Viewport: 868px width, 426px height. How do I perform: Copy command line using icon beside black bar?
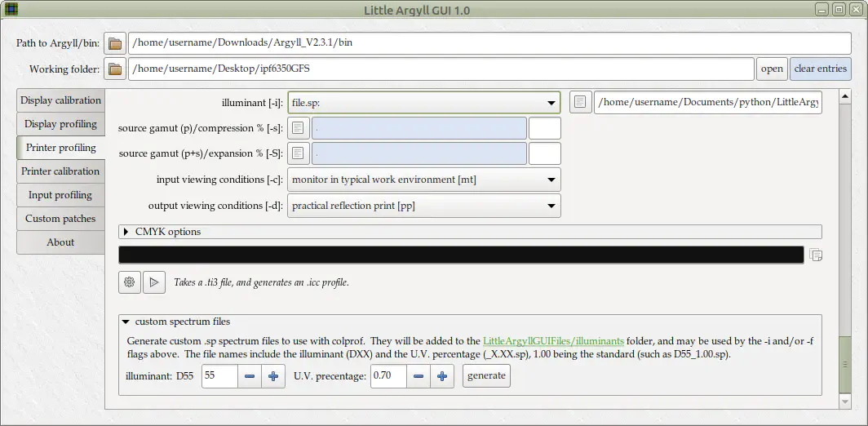[x=816, y=255]
